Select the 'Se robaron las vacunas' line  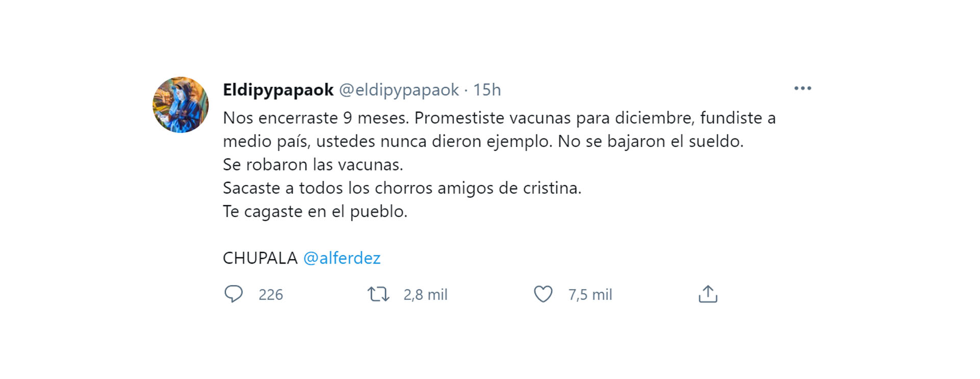tap(313, 164)
